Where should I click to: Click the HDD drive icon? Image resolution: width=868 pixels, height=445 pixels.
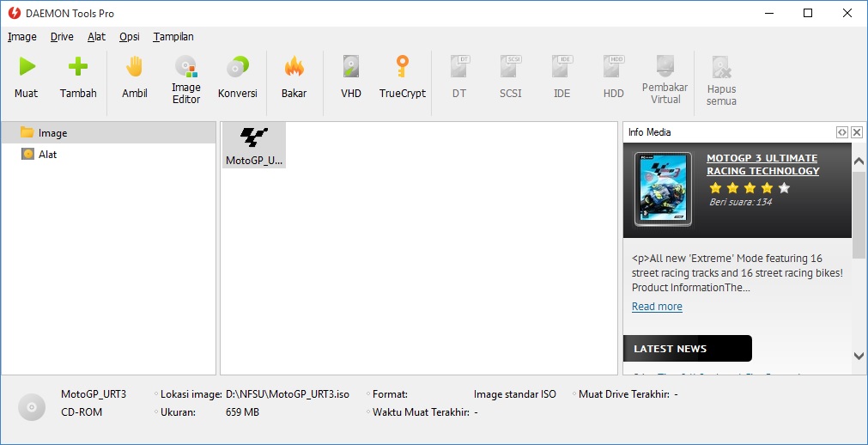(x=614, y=66)
